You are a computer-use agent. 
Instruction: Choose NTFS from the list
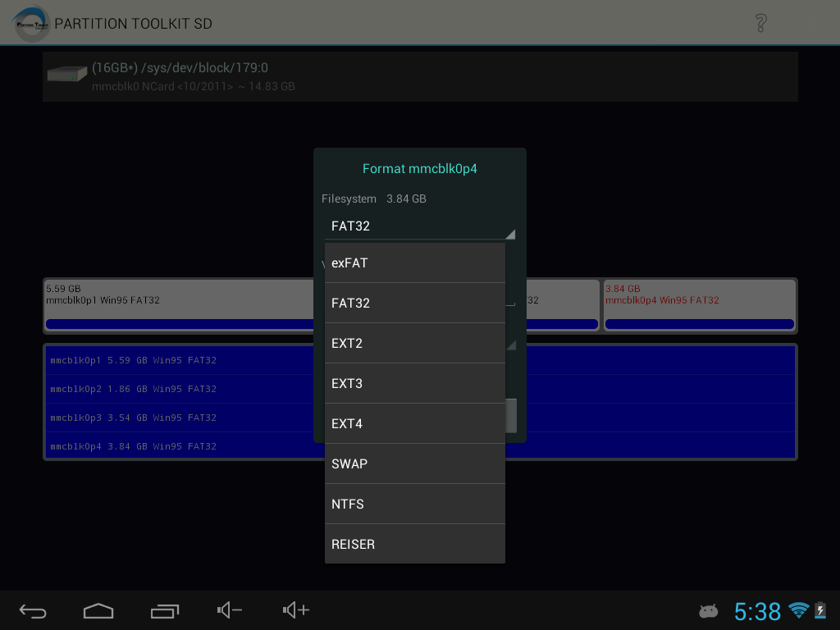(x=414, y=504)
